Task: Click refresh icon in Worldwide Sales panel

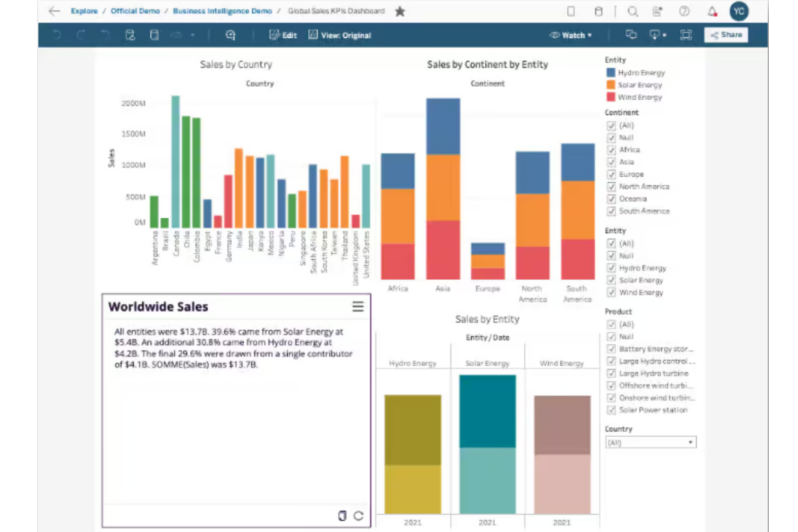Action: (x=359, y=516)
